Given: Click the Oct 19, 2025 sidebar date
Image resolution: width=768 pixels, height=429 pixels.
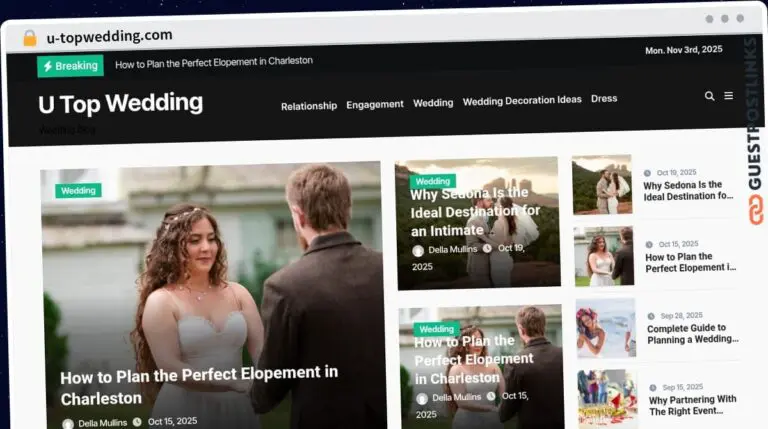Looking at the screenshot, I should (x=676, y=172).
